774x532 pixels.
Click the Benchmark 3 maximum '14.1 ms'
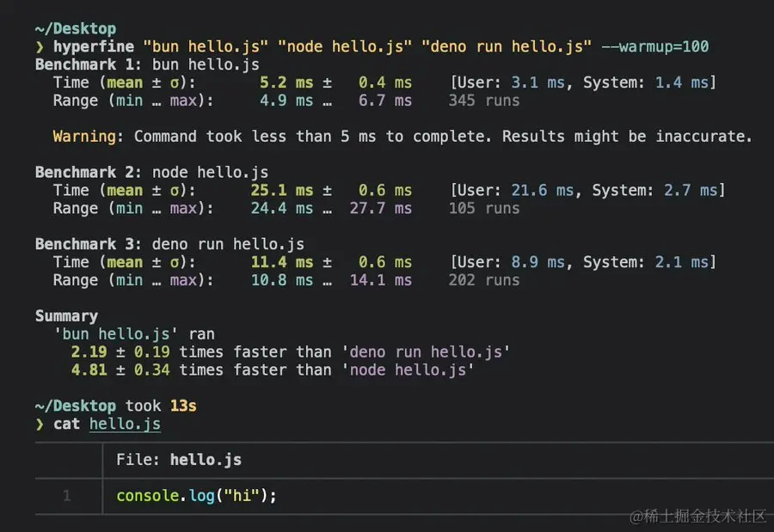pyautogui.click(x=381, y=280)
